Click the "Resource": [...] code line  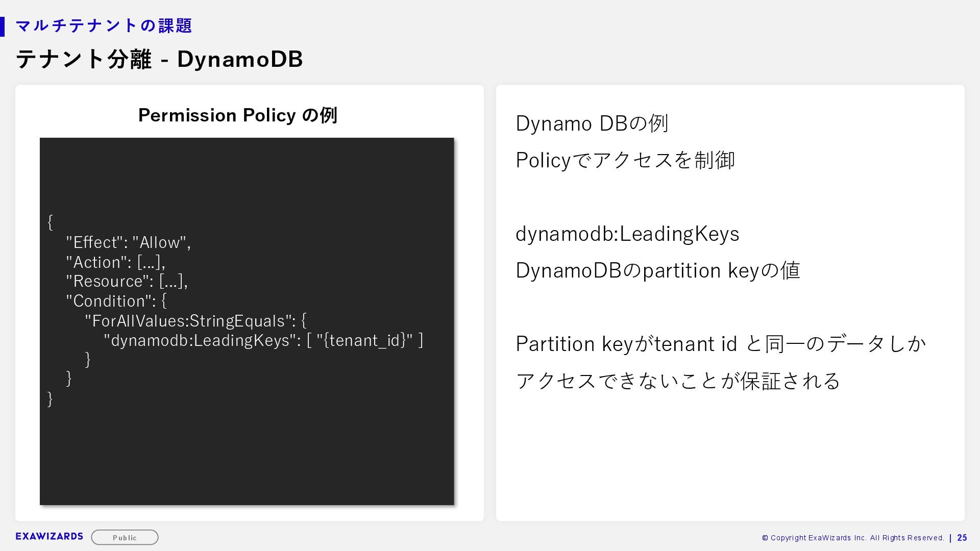(x=127, y=281)
